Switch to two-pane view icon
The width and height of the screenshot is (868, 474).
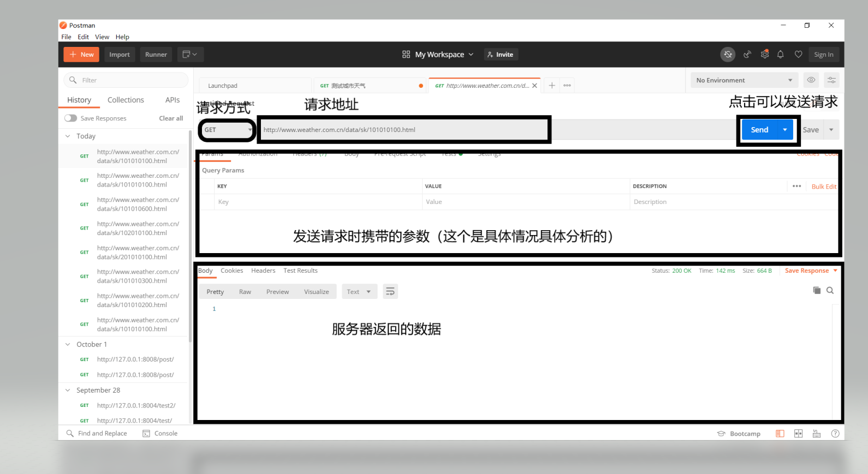(798, 434)
